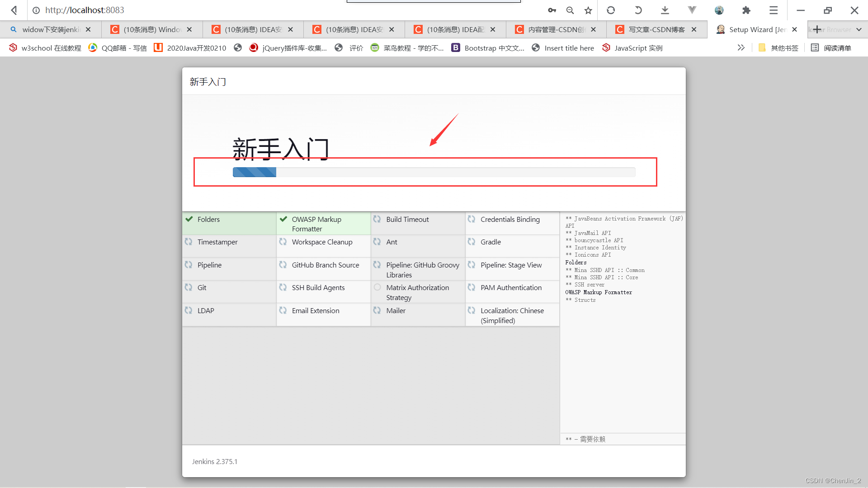Click the Matrix Authorization Strategy circle icon
The height and width of the screenshot is (488, 868).
point(377,287)
